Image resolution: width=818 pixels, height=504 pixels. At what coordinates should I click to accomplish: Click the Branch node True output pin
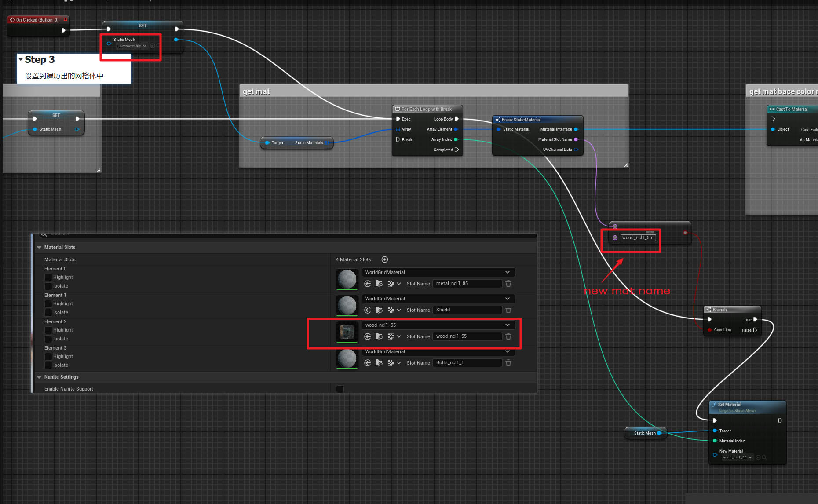click(755, 319)
